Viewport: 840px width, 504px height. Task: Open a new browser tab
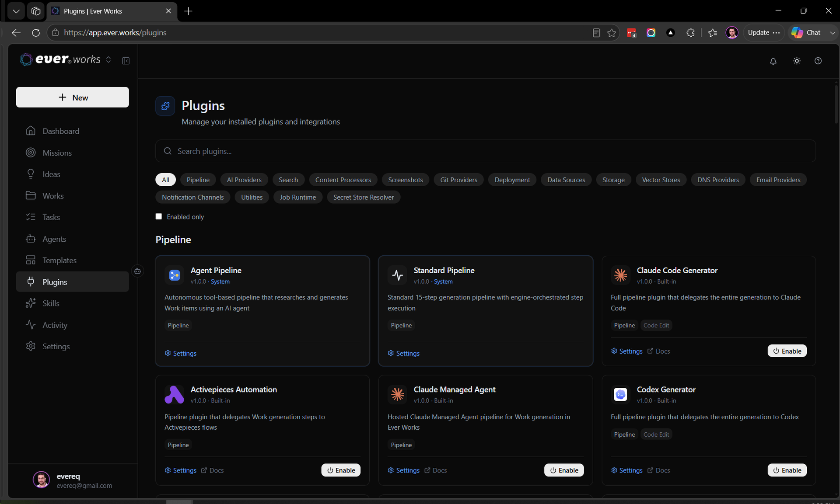(x=188, y=11)
